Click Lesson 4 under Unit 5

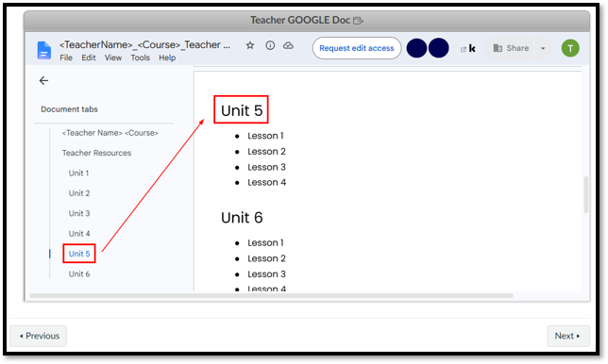[x=267, y=182]
